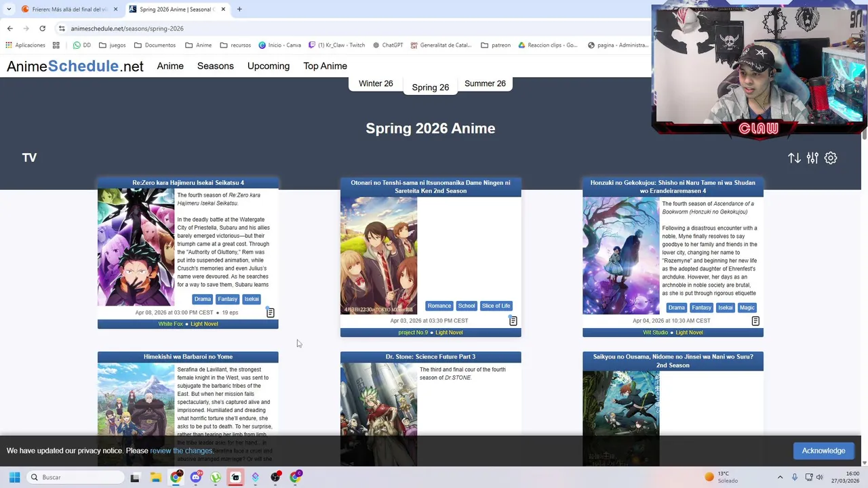Reload the page
The width and height of the screenshot is (868, 488).
tap(42, 28)
